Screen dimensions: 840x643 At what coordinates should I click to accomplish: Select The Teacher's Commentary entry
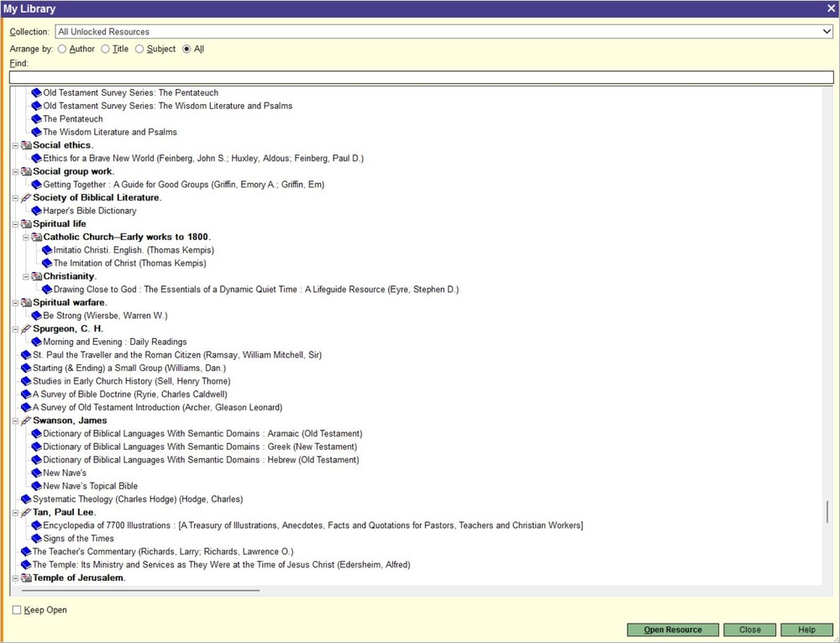[x=163, y=552]
